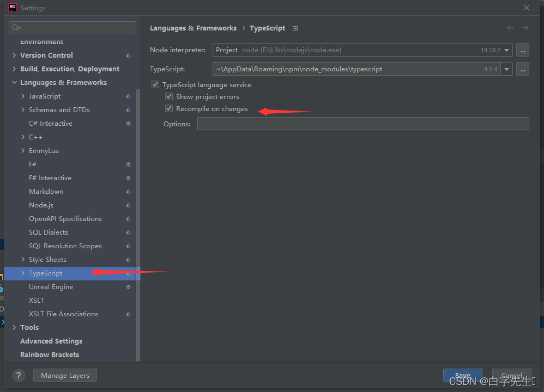Image resolution: width=544 pixels, height=392 pixels.
Task: Select XSLT File Associations settings page
Action: point(63,314)
